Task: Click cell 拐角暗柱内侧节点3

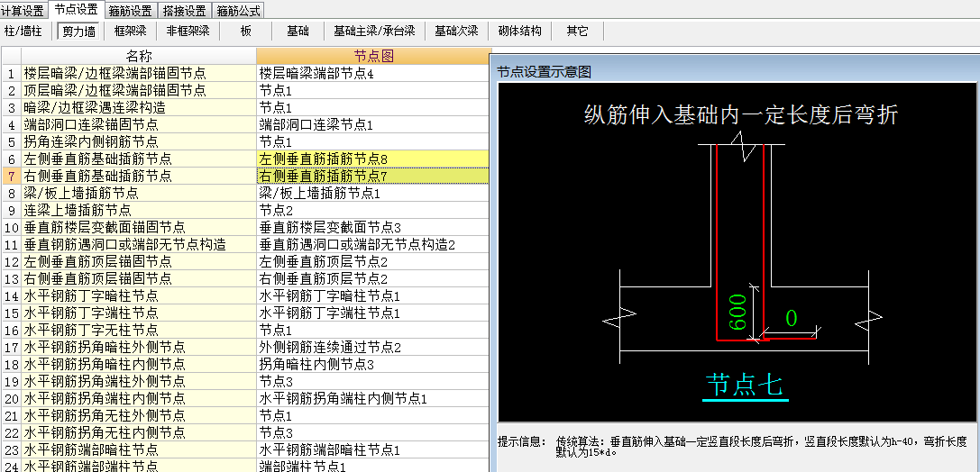Action: point(374,364)
